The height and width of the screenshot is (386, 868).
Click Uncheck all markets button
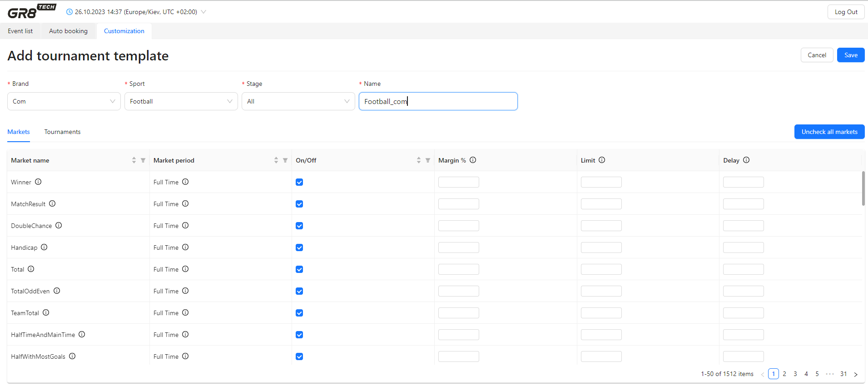[x=829, y=132]
